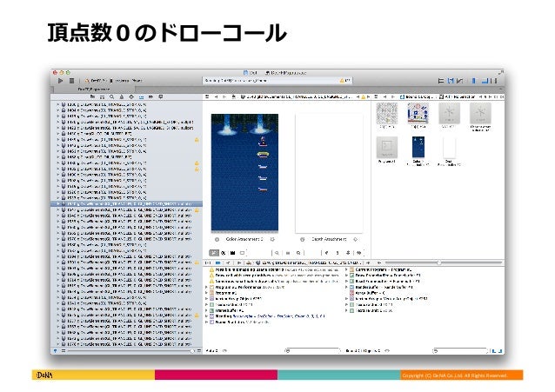Screen dimensions: 555x392
Task: Show the Project navigator folder icon
Action: coord(92,96)
